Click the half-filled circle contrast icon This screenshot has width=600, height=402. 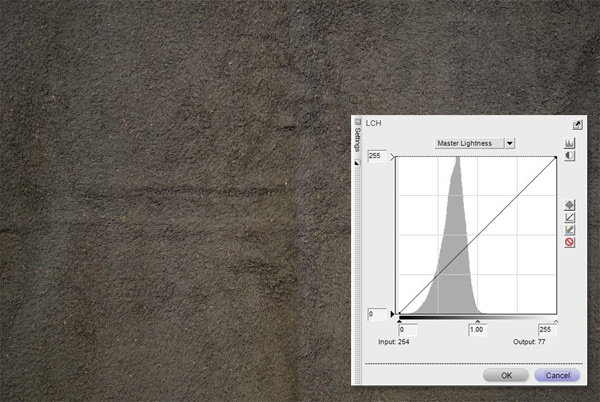click(569, 156)
